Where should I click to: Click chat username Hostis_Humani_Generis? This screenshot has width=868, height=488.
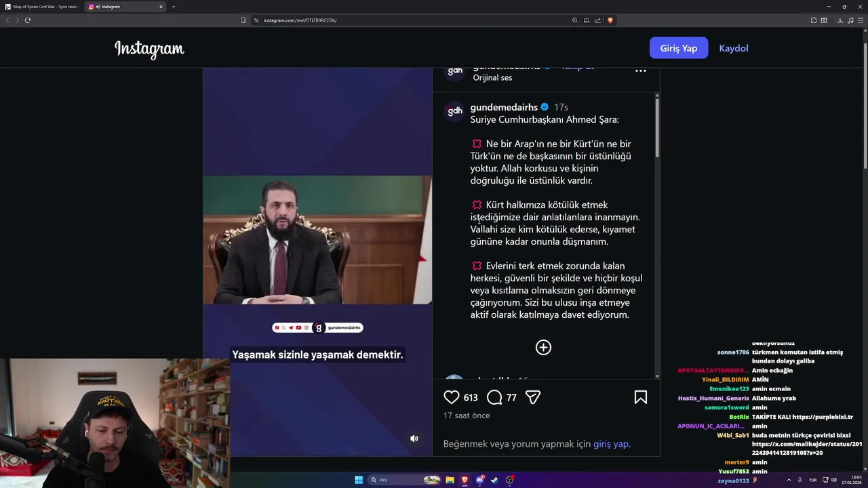point(713,399)
